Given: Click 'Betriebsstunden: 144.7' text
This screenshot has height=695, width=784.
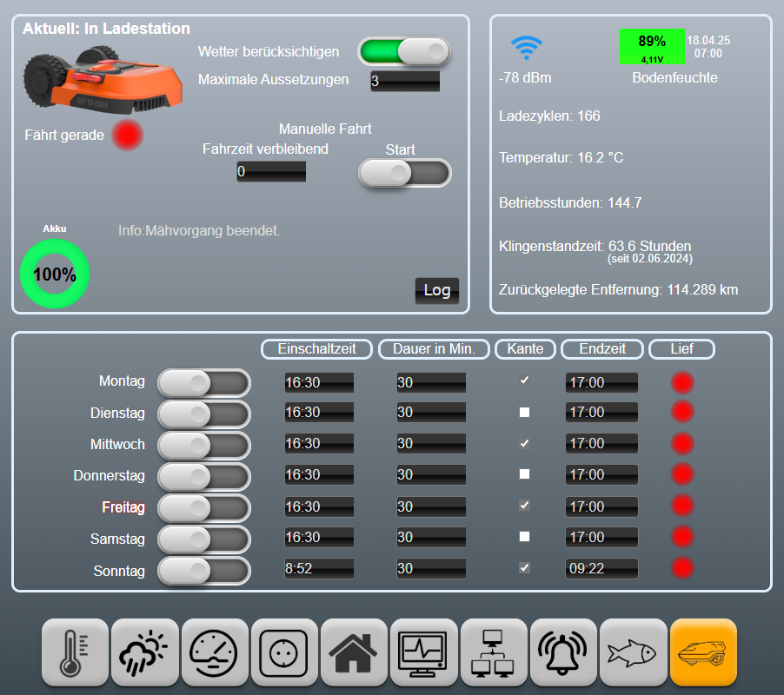Looking at the screenshot, I should [x=570, y=203].
